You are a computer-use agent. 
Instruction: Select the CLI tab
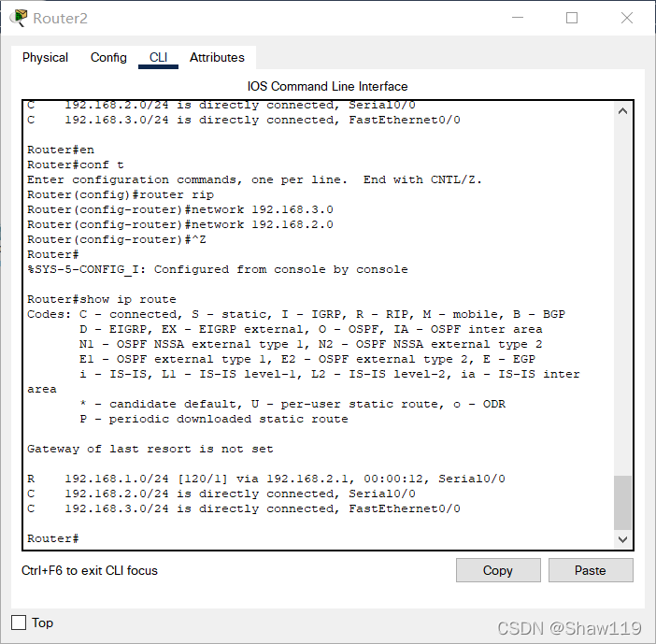click(x=158, y=57)
